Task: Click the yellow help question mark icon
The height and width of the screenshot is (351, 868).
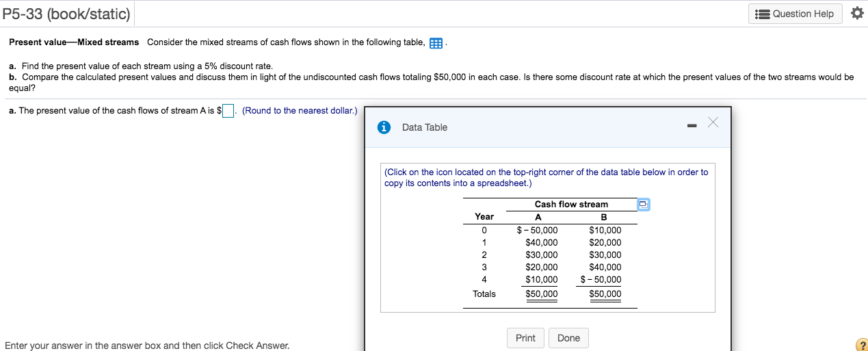Action: [x=861, y=345]
